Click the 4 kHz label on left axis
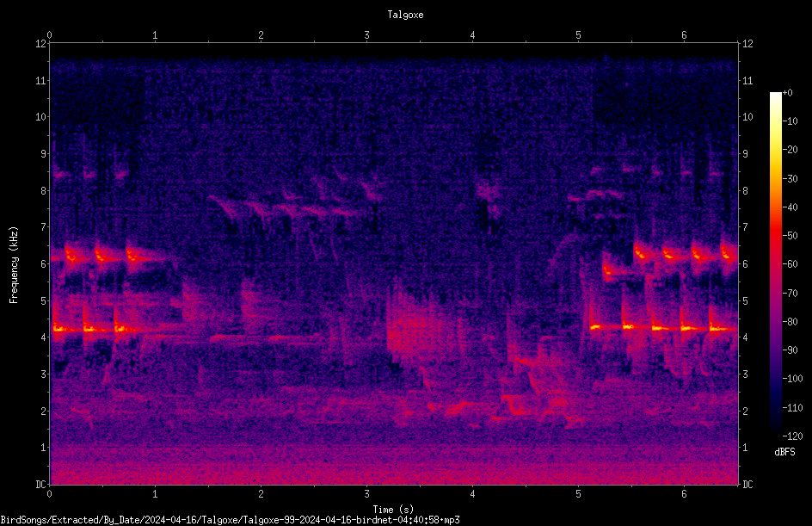 click(x=44, y=337)
